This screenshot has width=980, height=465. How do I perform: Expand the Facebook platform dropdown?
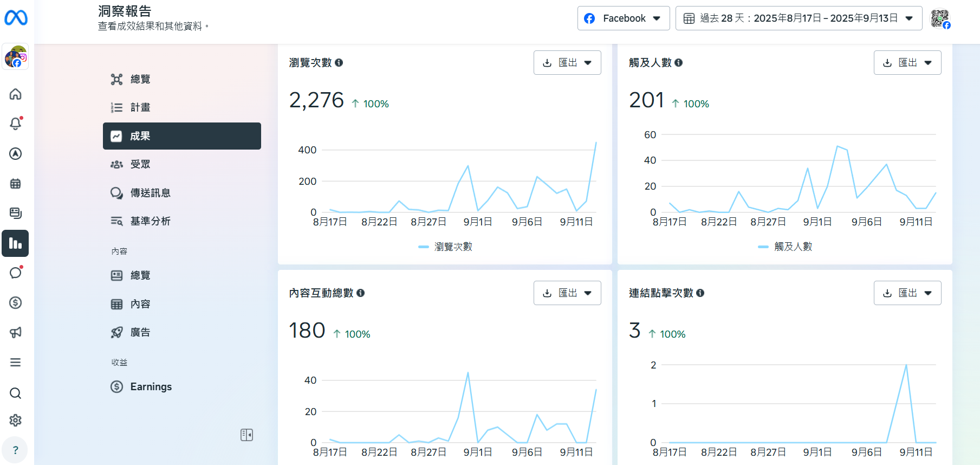[623, 18]
